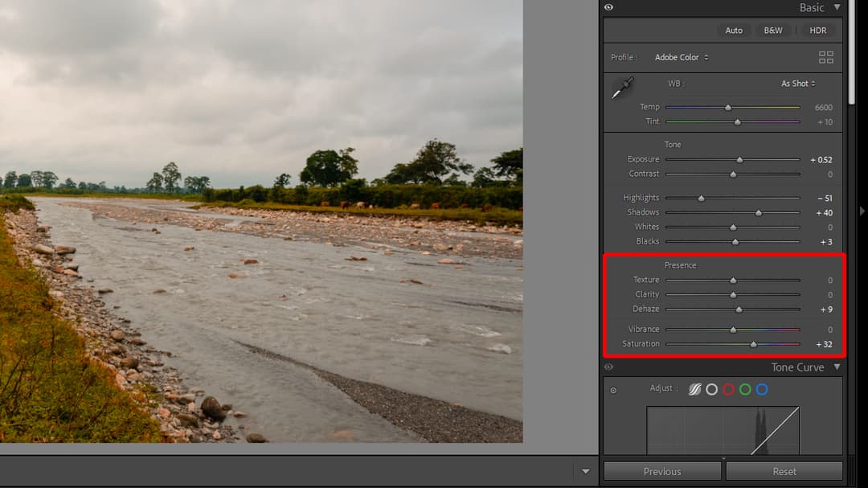The height and width of the screenshot is (488, 868).
Task: Click the river photo preview
Action: click(x=261, y=221)
